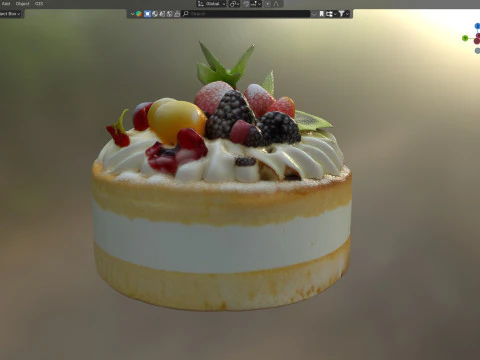
Task: Click the highlighted blue square icon
Action: pos(147,14)
